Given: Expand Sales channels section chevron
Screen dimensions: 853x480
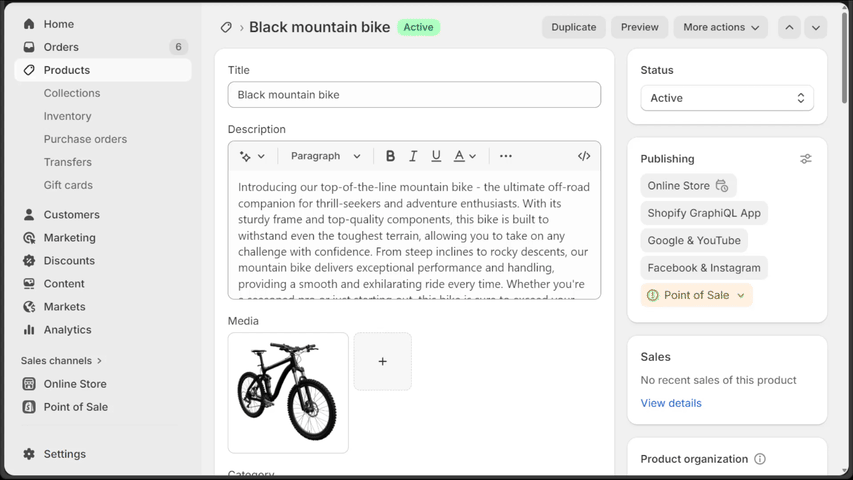Looking at the screenshot, I should click(100, 361).
